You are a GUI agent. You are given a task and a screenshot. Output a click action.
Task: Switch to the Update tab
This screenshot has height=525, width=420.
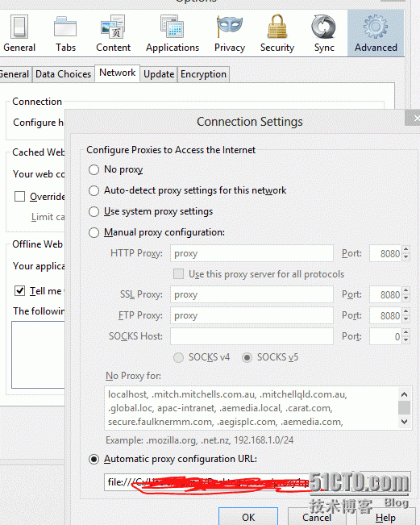click(x=159, y=74)
